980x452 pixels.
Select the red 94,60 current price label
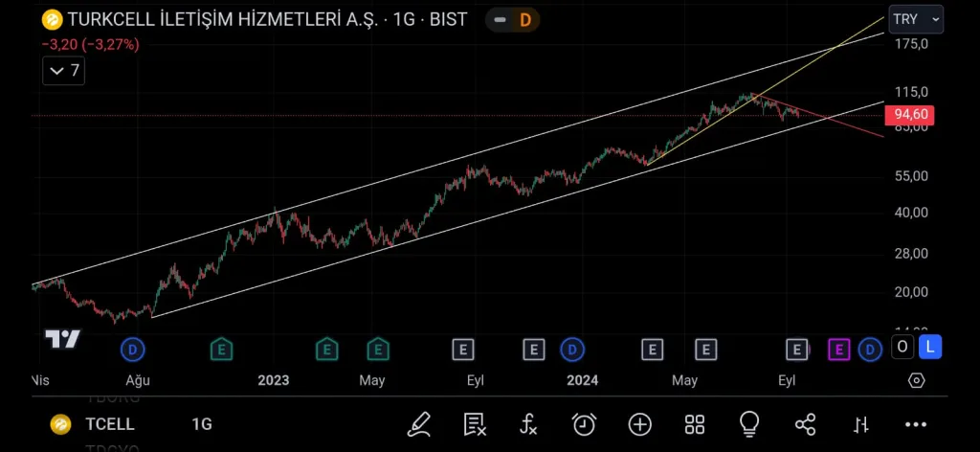[910, 115]
